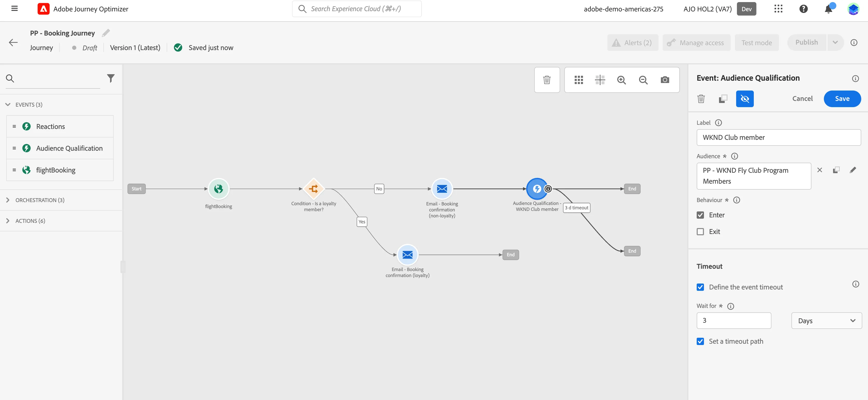Click the journey info icon beside Publish
The width and height of the screenshot is (868, 400).
(x=853, y=43)
